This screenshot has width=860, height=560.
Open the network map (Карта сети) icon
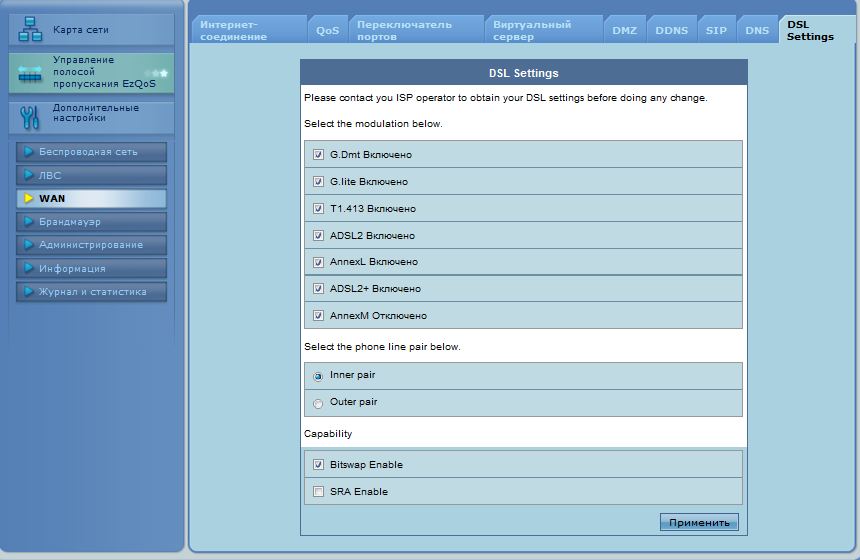pyautogui.click(x=30, y=30)
